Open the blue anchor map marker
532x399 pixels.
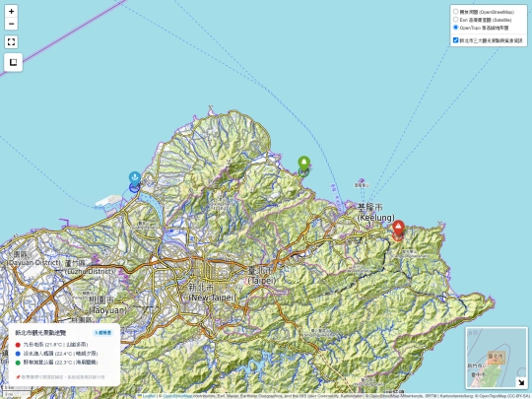point(135,178)
